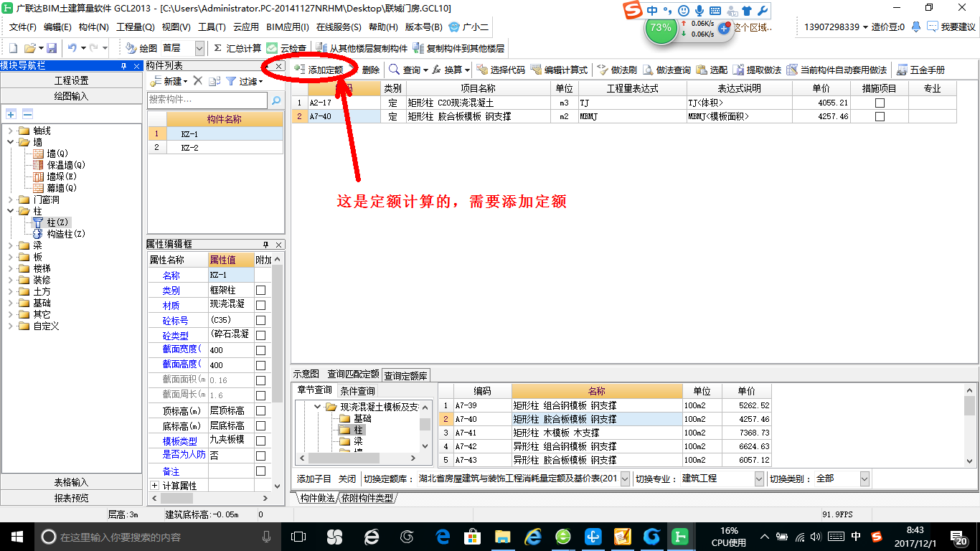The image size is (980, 551).
Task: Expand the 计算属性 row
Action: coord(154,486)
